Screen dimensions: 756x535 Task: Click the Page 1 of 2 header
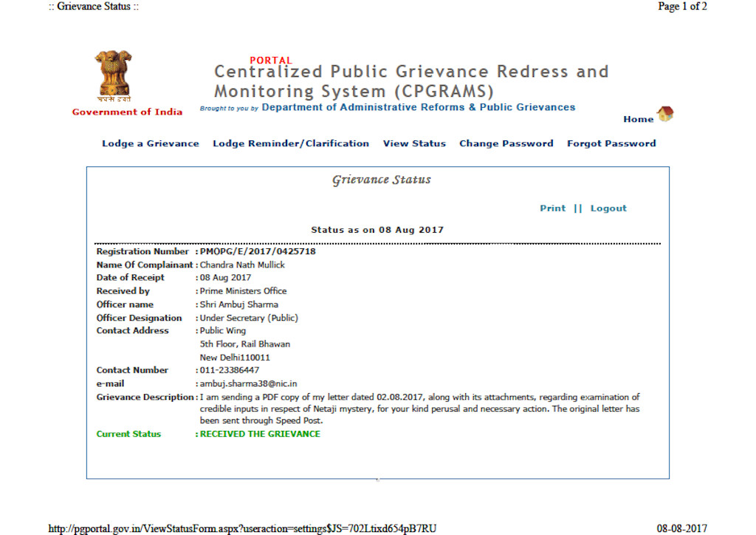click(682, 6)
